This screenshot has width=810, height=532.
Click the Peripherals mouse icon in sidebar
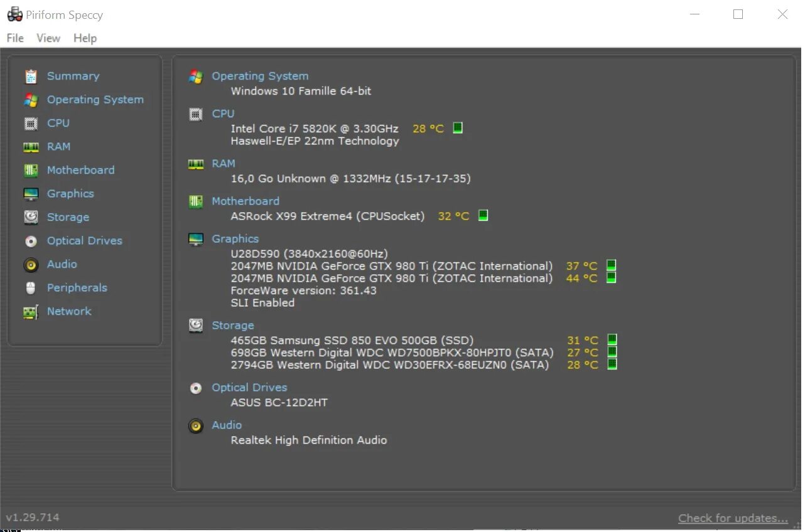tap(31, 288)
